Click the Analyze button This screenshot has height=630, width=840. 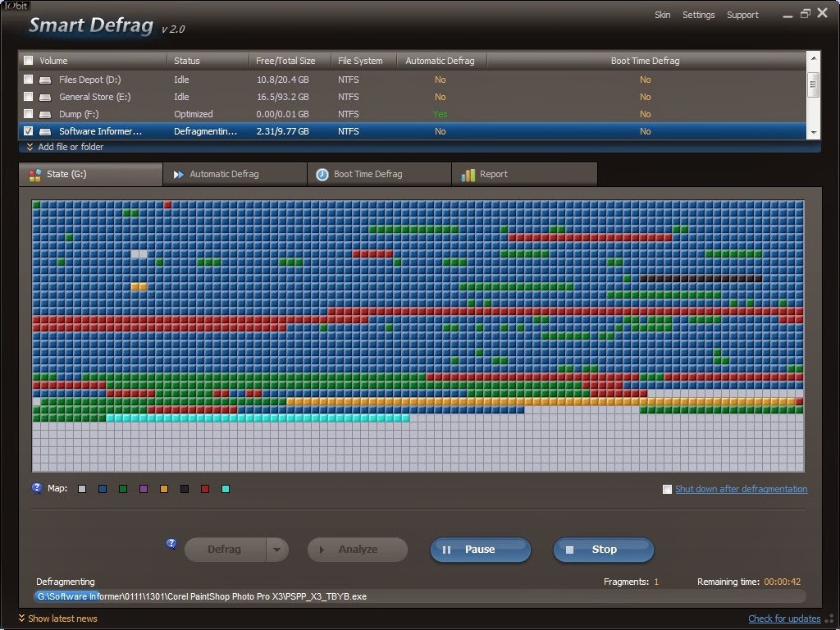(358, 550)
